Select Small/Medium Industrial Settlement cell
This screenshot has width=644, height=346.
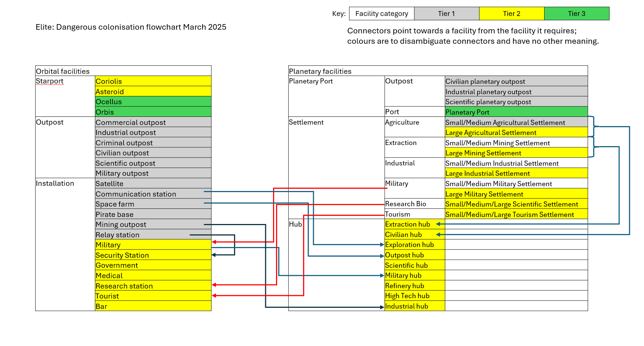click(x=516, y=163)
